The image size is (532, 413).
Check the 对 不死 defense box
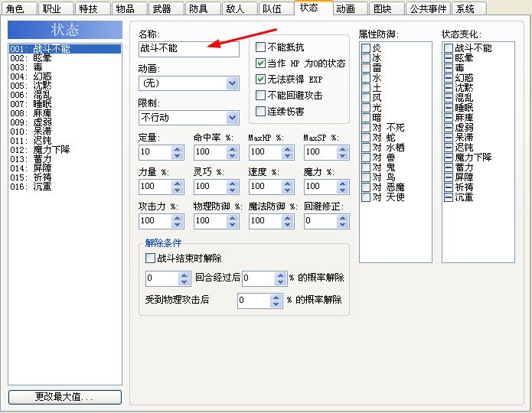(x=366, y=128)
